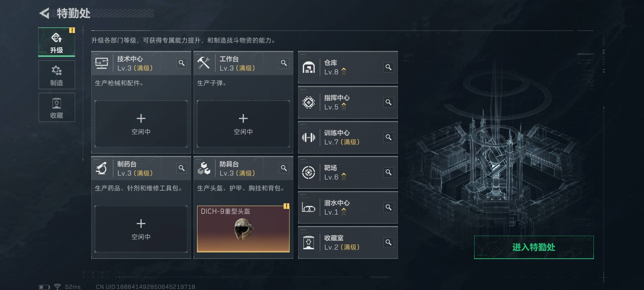View 收藏室 details via magnifier icon

[389, 243]
